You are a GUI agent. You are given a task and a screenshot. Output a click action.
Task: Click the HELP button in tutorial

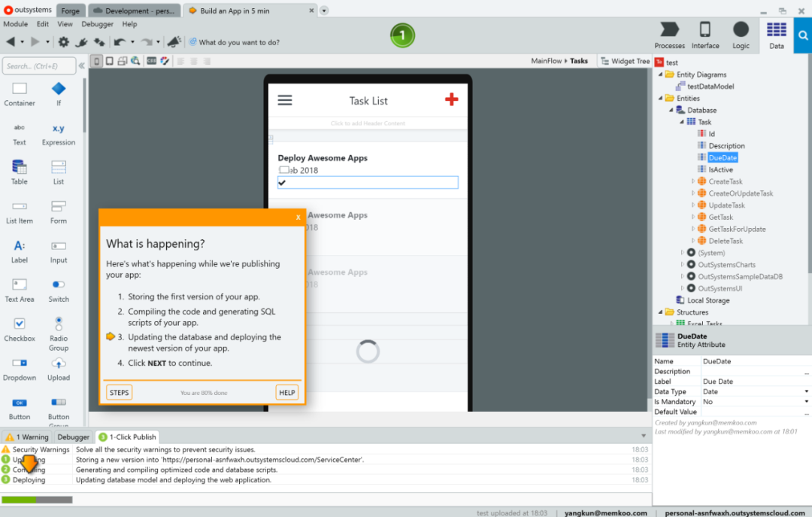pyautogui.click(x=286, y=392)
